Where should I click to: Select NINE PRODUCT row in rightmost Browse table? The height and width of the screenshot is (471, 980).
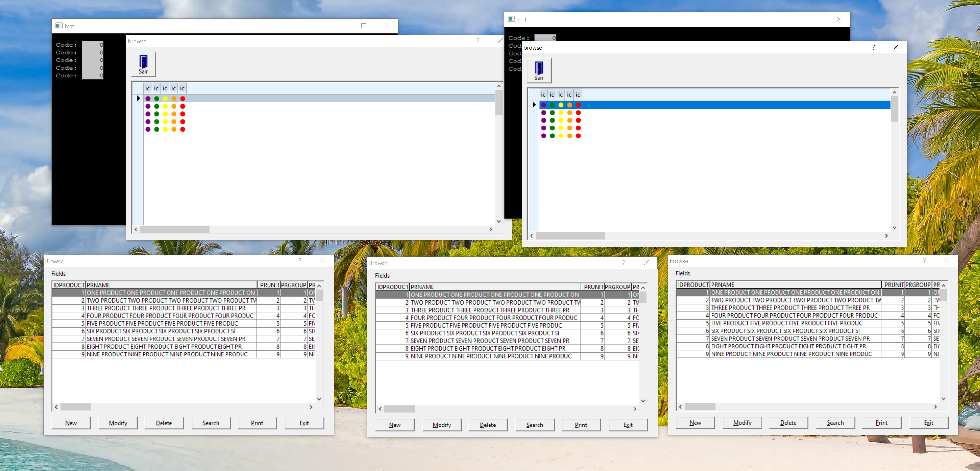[x=791, y=354]
